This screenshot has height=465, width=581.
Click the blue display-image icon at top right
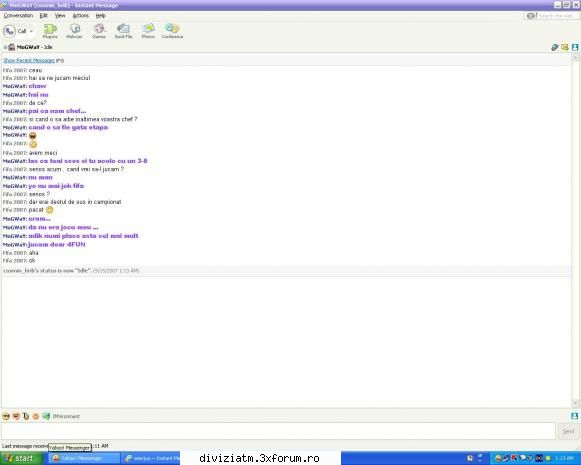point(575,47)
